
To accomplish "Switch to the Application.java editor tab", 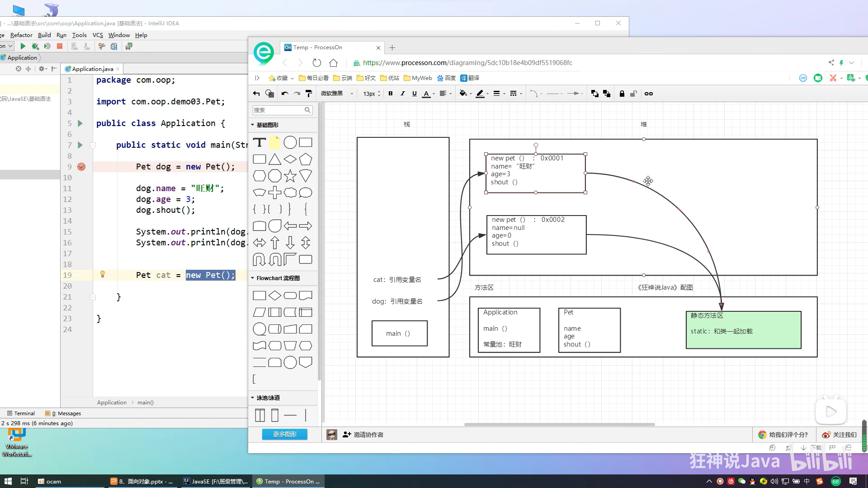I will [x=92, y=69].
